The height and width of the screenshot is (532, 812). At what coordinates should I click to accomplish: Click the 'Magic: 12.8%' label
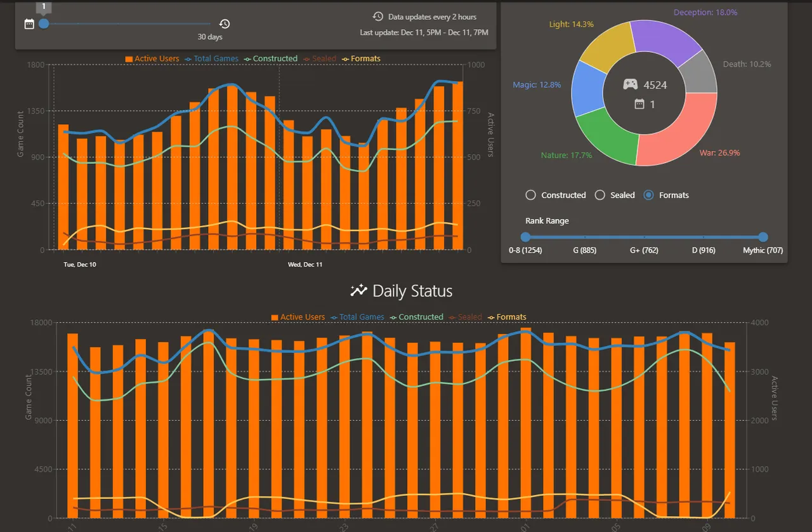pos(537,84)
